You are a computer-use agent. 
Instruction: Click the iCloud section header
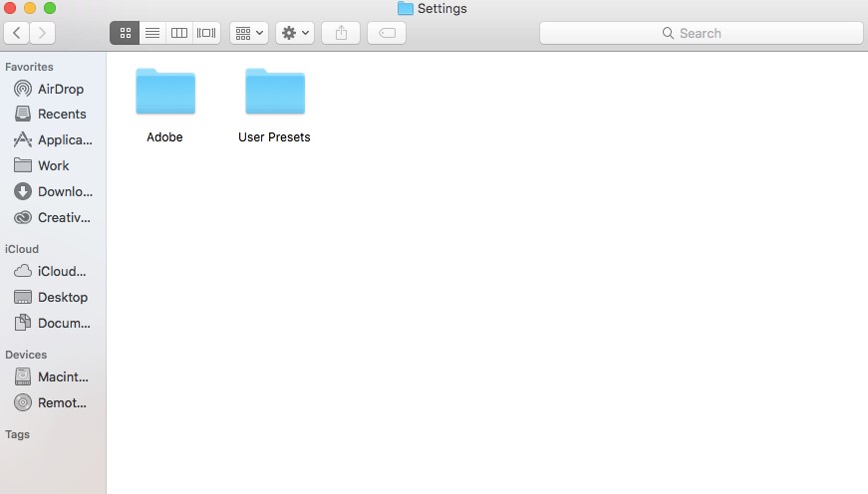click(x=22, y=249)
